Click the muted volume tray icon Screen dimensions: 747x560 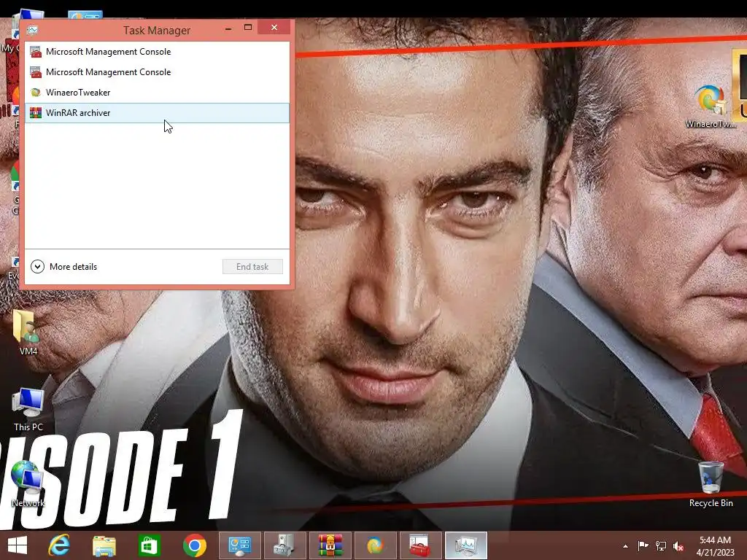pyautogui.click(x=678, y=546)
